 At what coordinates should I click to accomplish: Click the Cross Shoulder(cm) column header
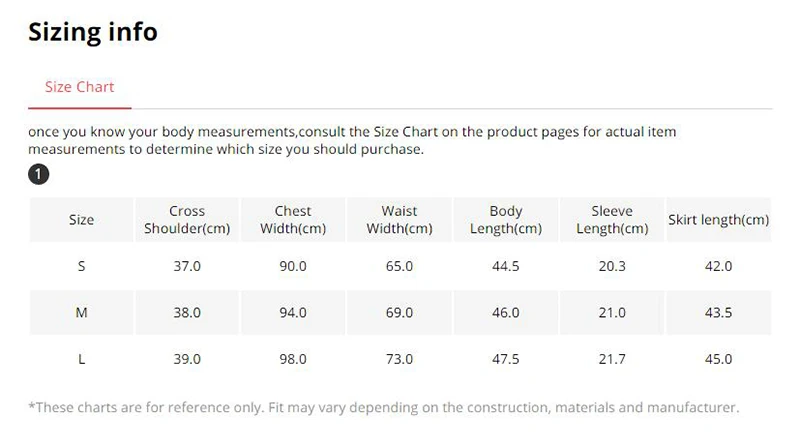[187, 220]
